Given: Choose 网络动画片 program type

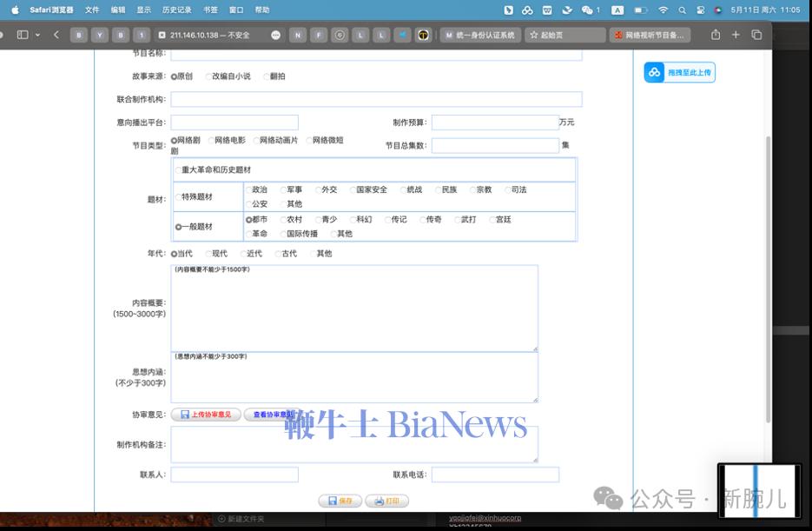Looking at the screenshot, I should tap(256, 141).
